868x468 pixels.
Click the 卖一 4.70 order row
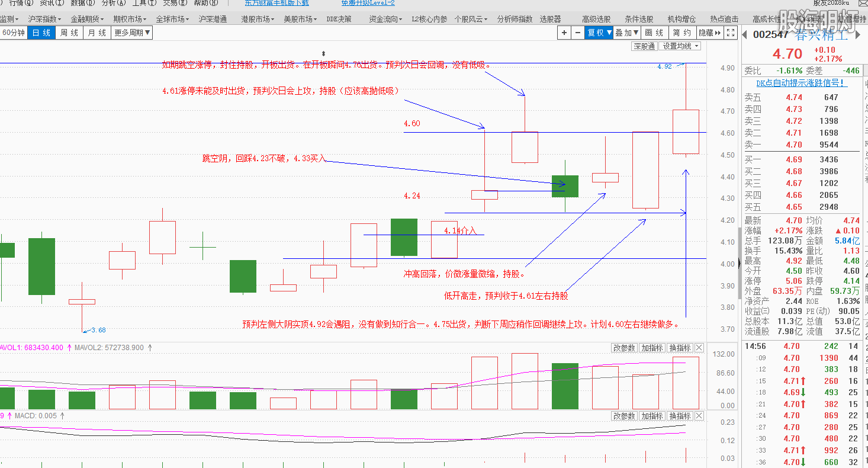coord(801,145)
